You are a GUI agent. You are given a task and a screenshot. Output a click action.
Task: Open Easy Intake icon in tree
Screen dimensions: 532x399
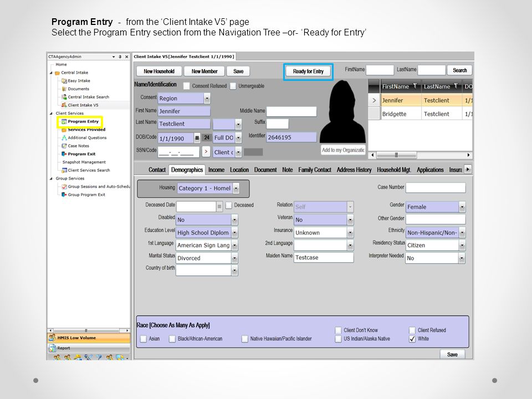click(64, 81)
